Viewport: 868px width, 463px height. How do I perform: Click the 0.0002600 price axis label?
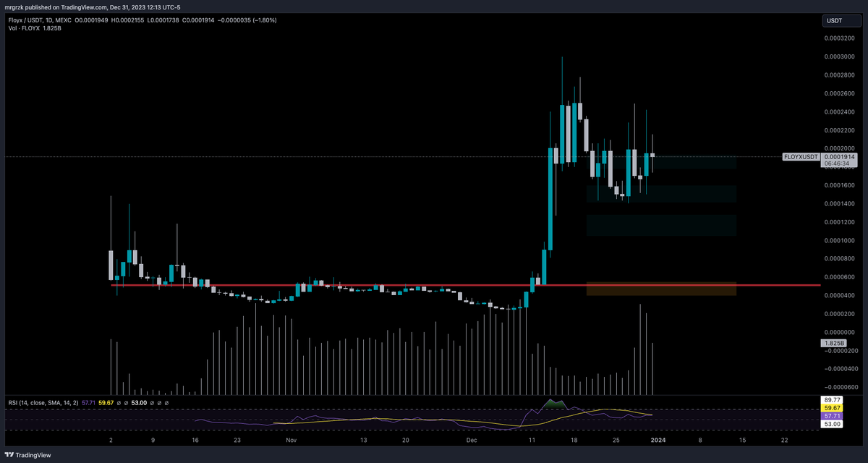(839, 93)
